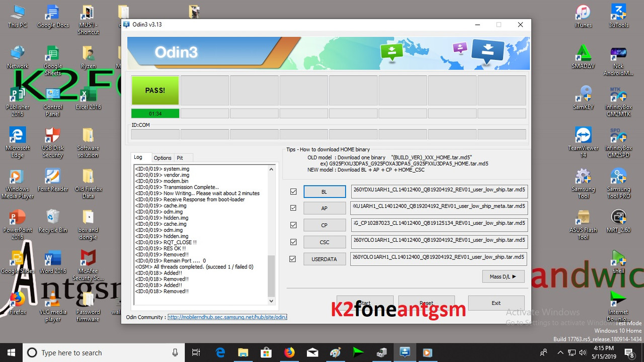
Task: Open File Explorer from the taskbar
Action: (243, 352)
